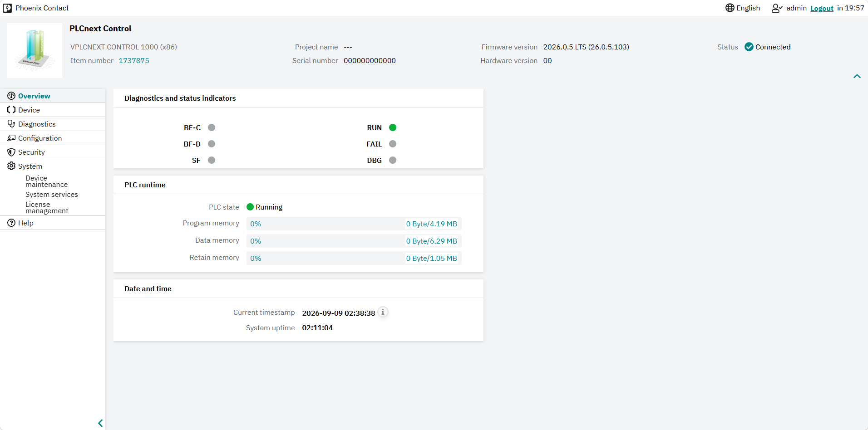Click the Configuration sidebar icon
Screen dimensions: 868x430
pos(11,138)
